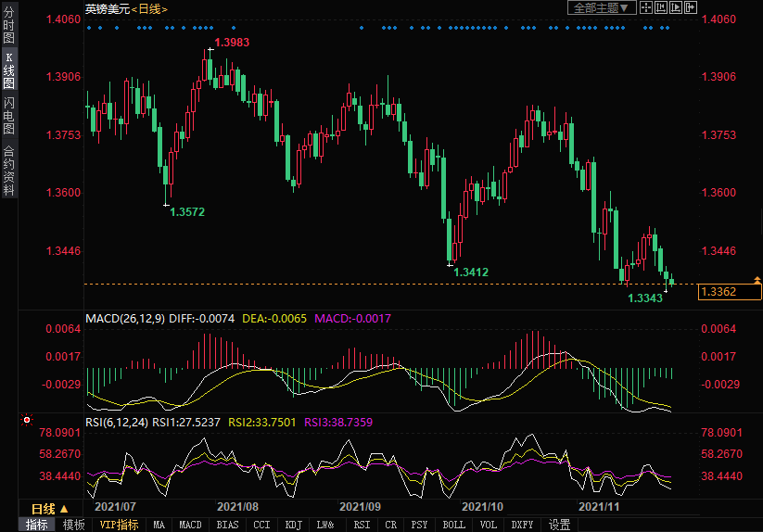Expand the 日线 period selector
Viewport: 763px width, 532px height.
50,509
